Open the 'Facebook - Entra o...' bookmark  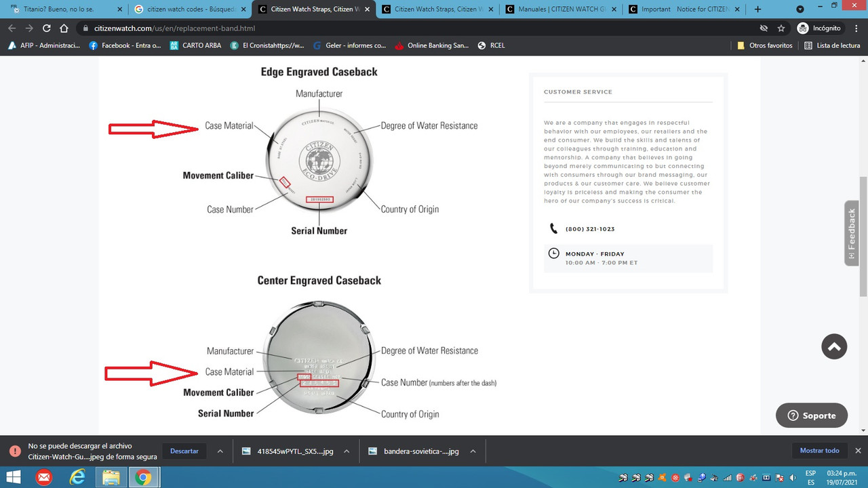click(125, 45)
